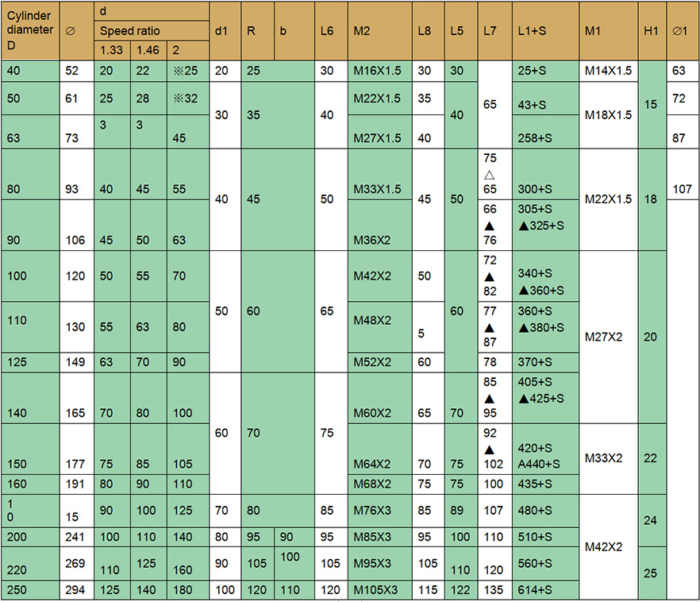Select the "H1" column header
This screenshot has height=602, width=700.
pos(652,31)
